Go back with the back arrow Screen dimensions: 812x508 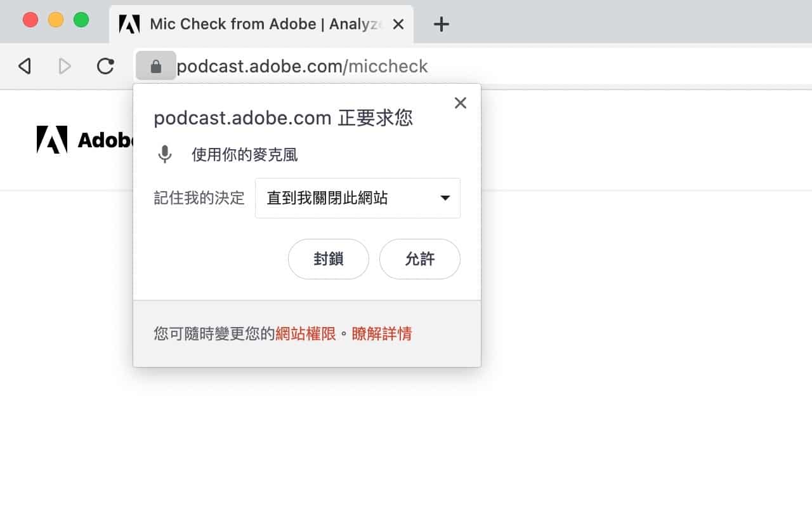[x=25, y=66]
